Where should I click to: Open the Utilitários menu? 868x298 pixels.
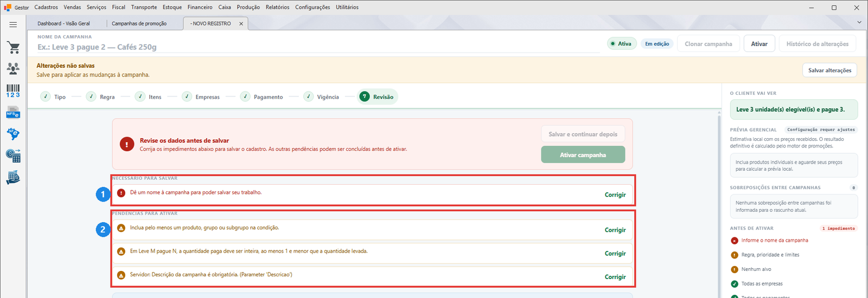[347, 8]
